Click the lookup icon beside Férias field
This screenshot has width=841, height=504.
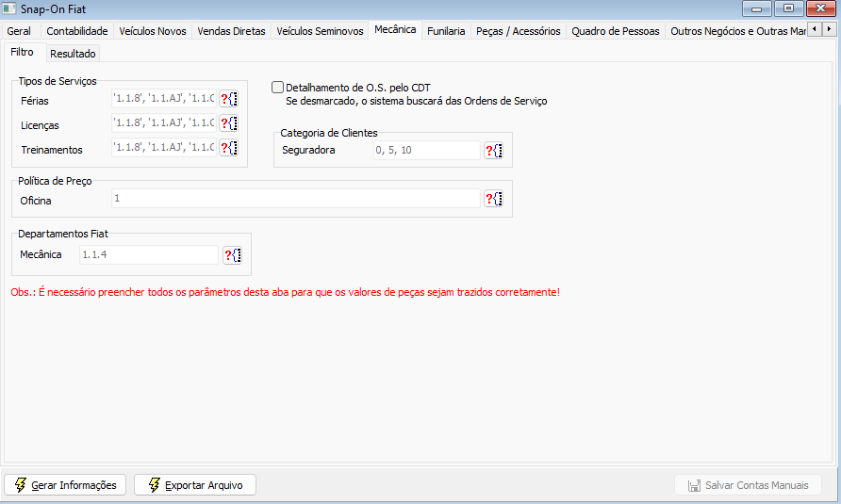(x=229, y=99)
